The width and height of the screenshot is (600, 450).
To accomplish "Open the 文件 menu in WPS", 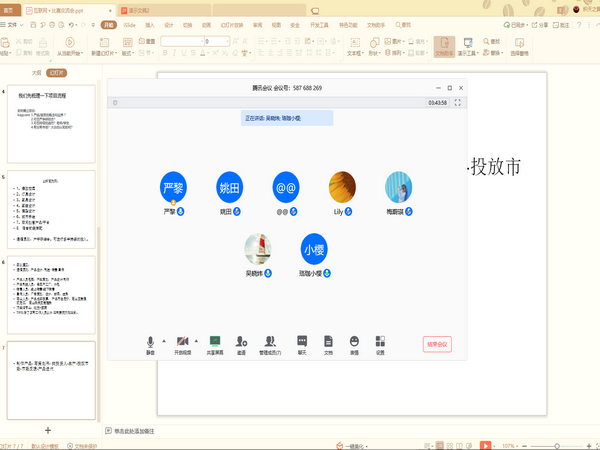I will 11,25.
